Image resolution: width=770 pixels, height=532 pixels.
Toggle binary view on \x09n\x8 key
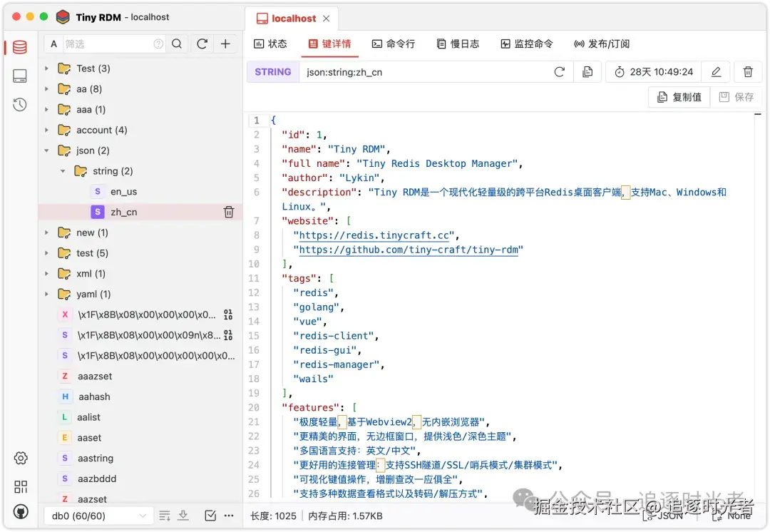click(x=228, y=335)
